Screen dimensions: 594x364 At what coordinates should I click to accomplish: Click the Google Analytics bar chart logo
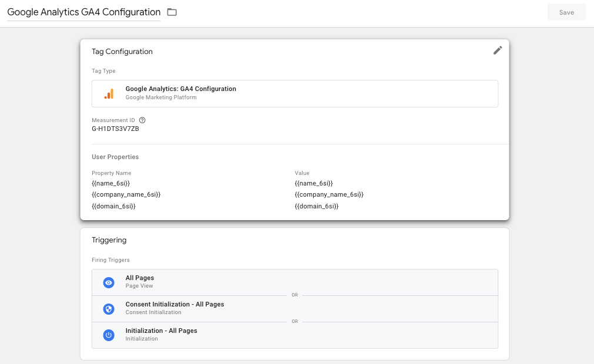[x=109, y=94]
